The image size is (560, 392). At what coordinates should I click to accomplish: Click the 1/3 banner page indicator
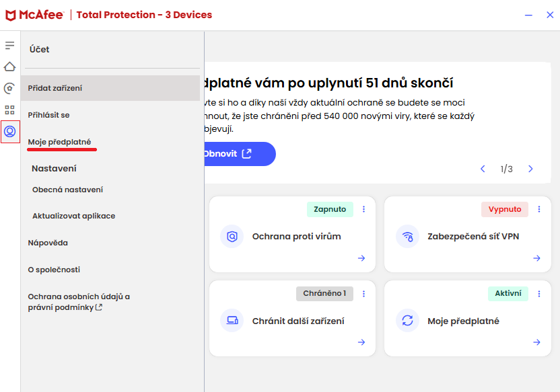(x=506, y=169)
